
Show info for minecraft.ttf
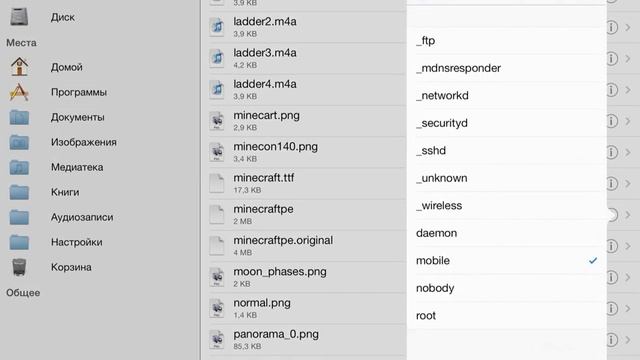point(611,184)
